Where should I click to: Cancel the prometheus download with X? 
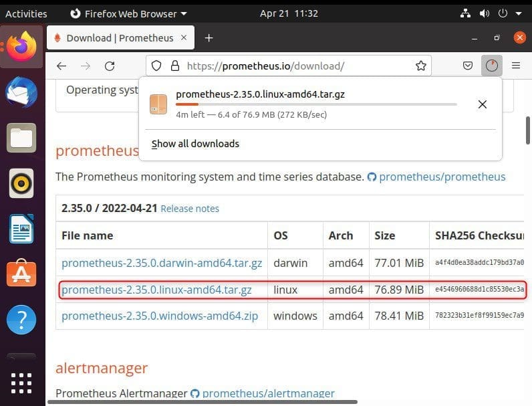tap(482, 104)
